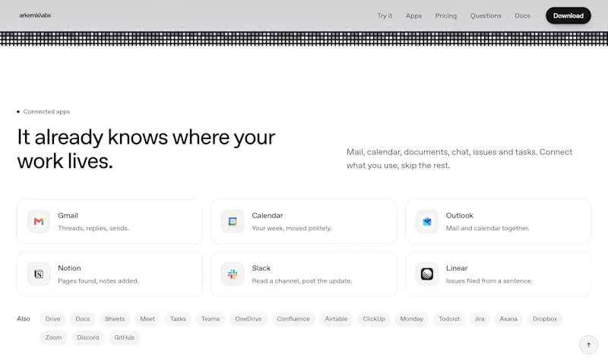Click the Meet chip
Image resolution: width=608 pixels, height=364 pixels.
point(147,318)
